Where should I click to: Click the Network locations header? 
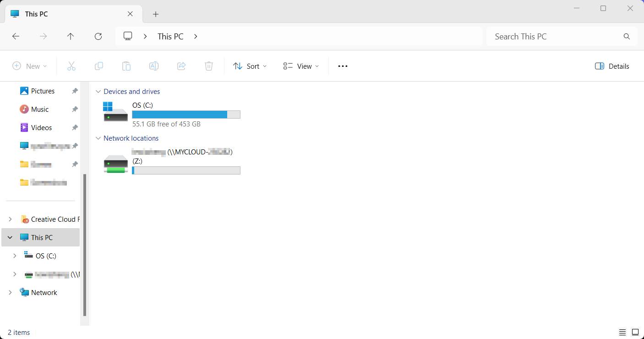click(131, 138)
